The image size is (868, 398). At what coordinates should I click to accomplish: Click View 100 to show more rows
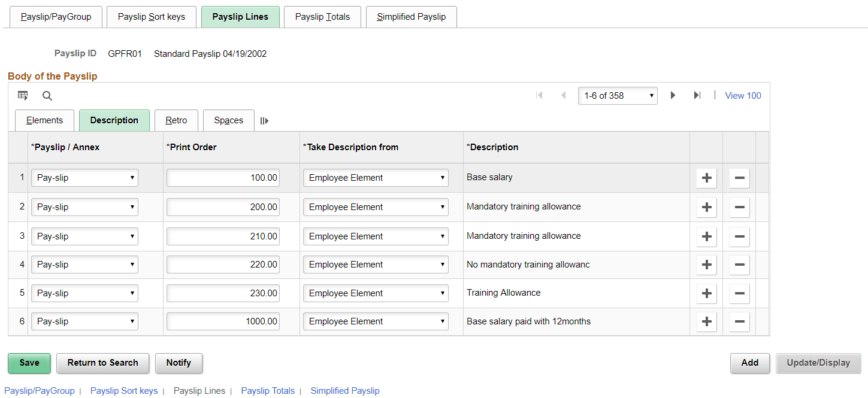click(742, 95)
